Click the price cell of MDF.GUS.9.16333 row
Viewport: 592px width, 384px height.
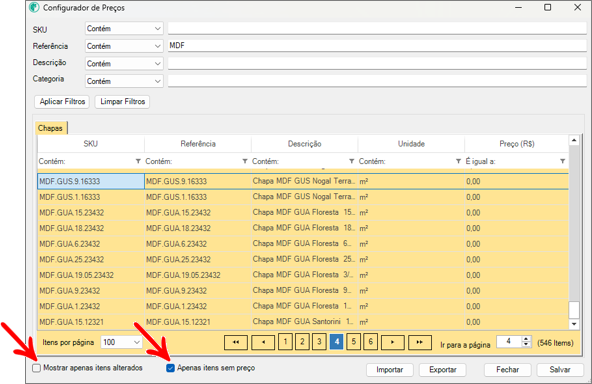(516, 181)
